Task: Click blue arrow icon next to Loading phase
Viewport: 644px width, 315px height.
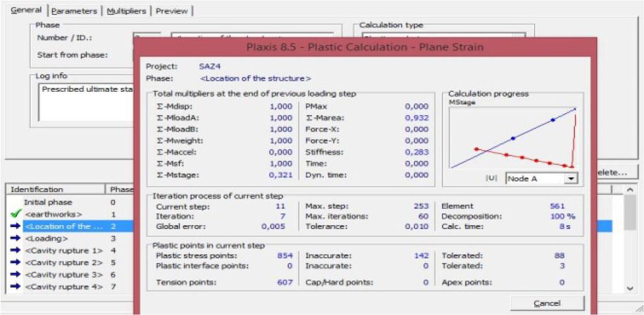Action: 16,238
